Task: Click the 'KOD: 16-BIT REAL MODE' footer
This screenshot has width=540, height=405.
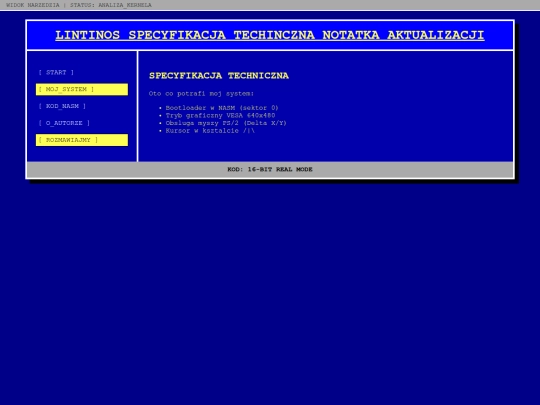Action: point(270,169)
